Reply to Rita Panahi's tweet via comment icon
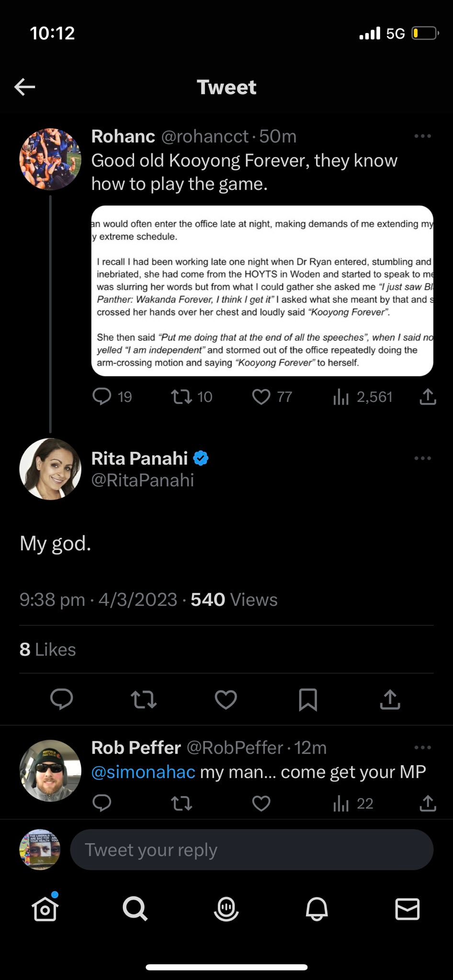The height and width of the screenshot is (980, 453). (62, 699)
